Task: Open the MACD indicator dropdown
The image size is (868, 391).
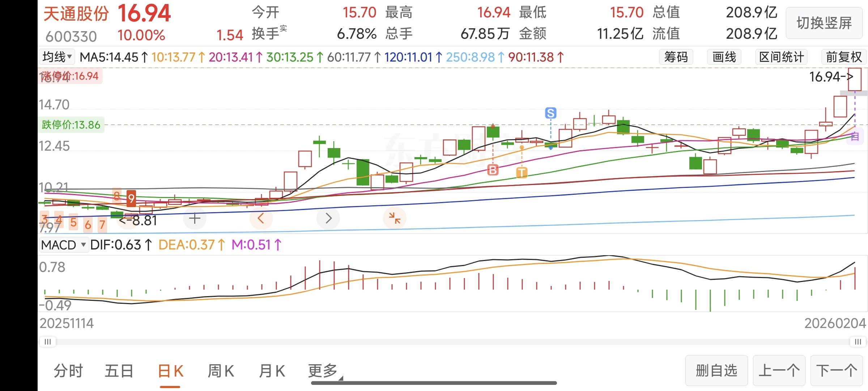Action: (x=64, y=245)
